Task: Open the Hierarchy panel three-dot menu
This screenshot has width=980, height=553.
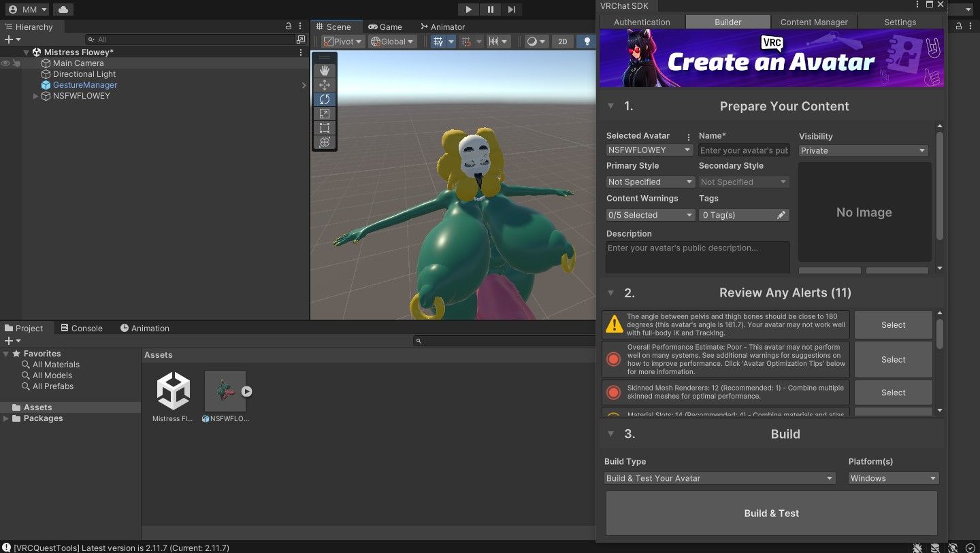Action: coord(301,27)
